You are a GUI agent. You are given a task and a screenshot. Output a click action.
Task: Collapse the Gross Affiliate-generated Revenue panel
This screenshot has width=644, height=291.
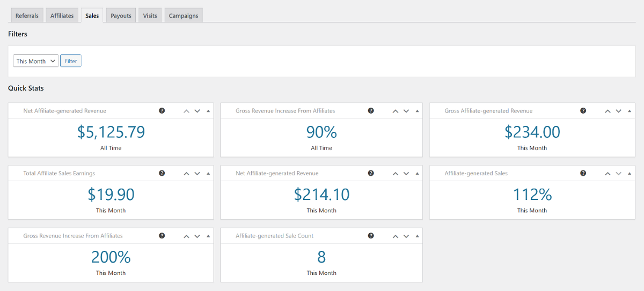point(629,111)
